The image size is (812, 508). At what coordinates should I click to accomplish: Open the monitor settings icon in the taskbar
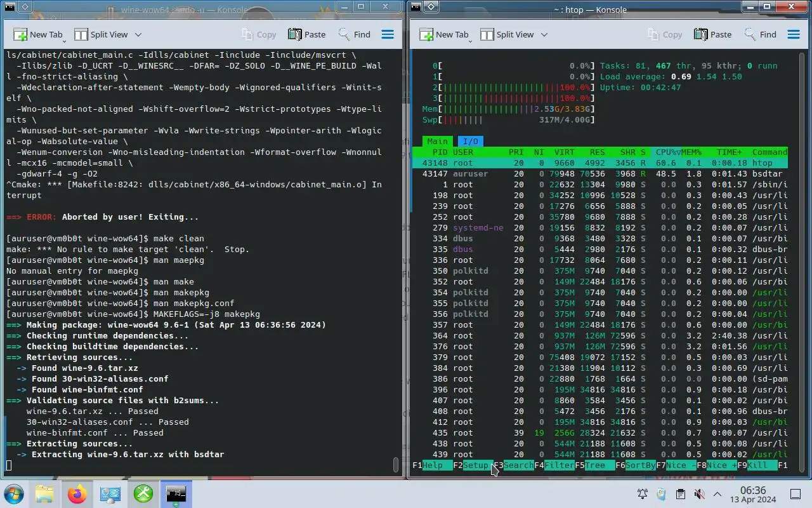(x=110, y=494)
